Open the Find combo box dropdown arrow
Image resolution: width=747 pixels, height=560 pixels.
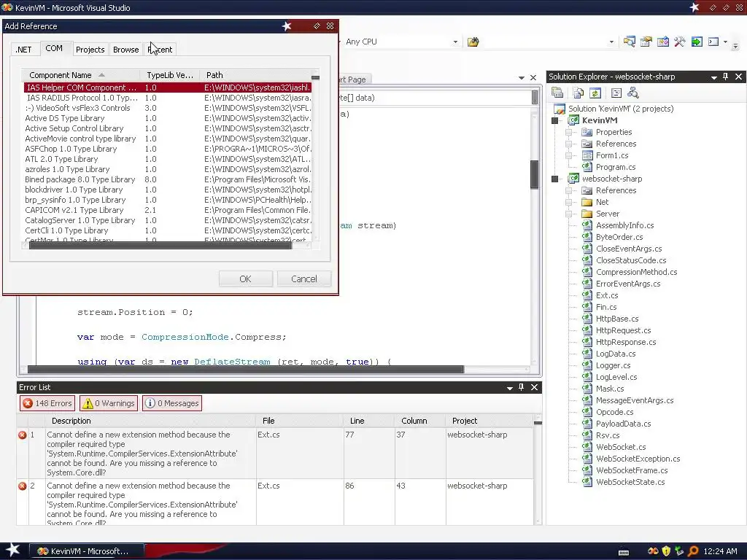pos(611,42)
